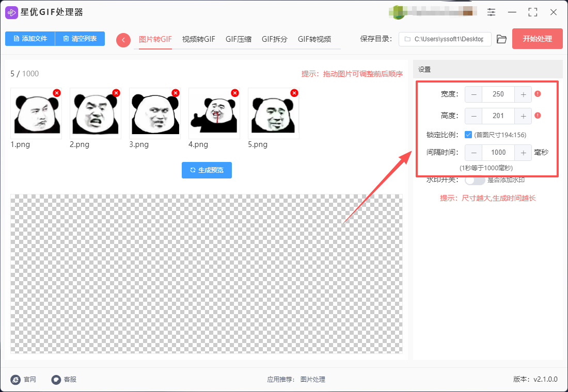
Task: Decrease height with minus button
Action: [x=474, y=116]
